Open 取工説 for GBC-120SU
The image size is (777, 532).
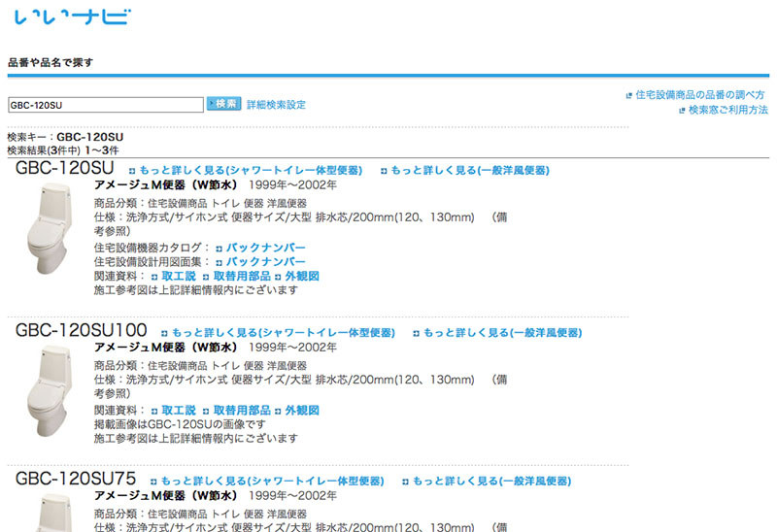pyautogui.click(x=179, y=276)
